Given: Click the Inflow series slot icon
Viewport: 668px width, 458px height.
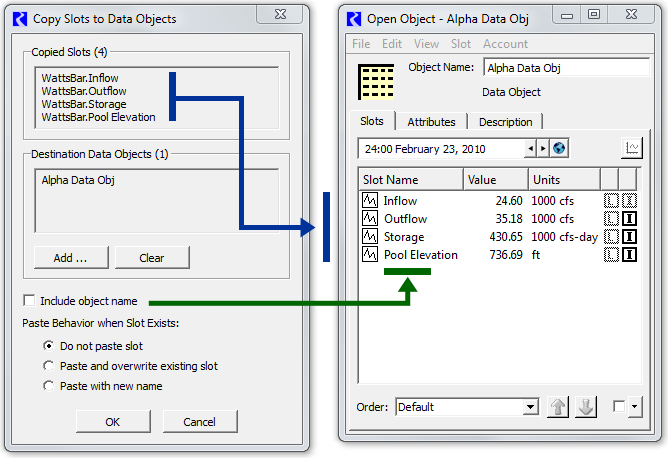Looking at the screenshot, I should click(369, 200).
